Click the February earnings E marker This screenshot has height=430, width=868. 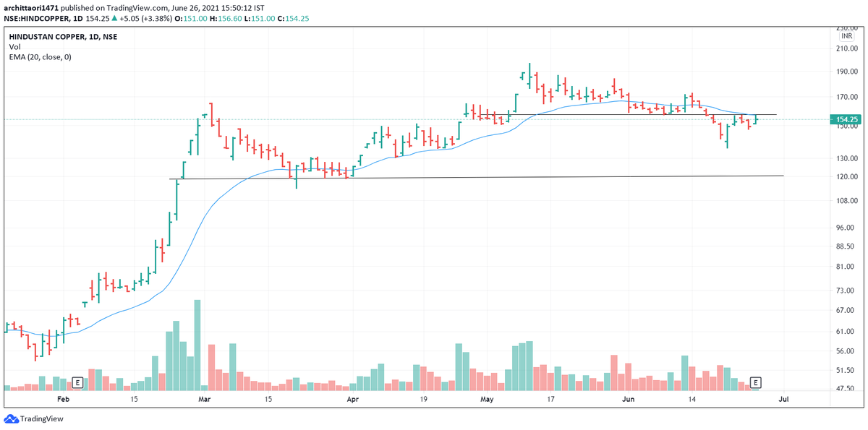point(76,382)
